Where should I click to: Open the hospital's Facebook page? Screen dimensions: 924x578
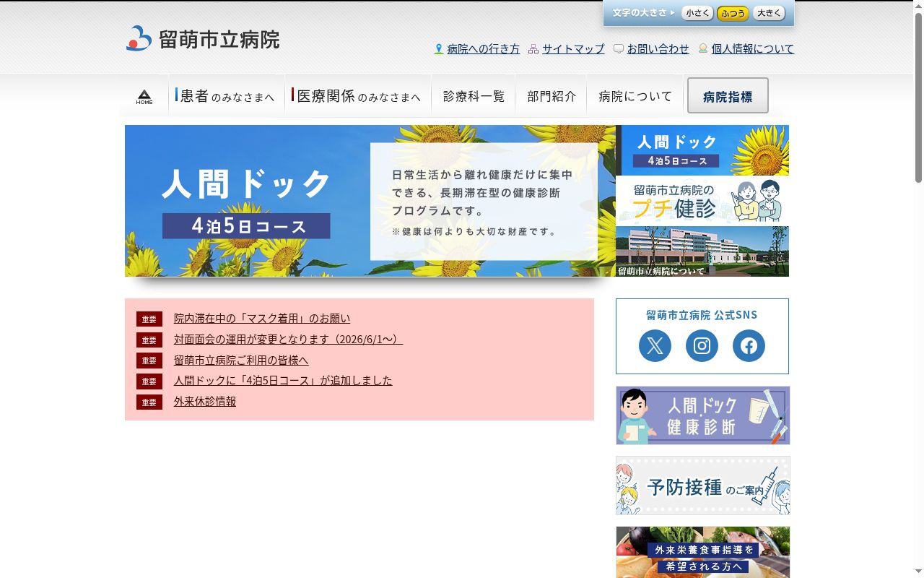749,345
